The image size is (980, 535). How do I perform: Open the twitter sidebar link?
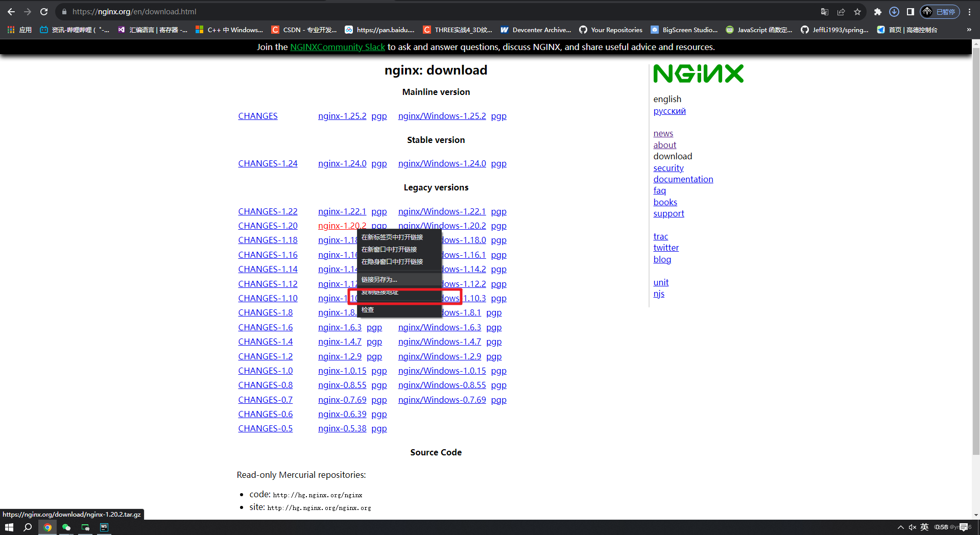[666, 248]
